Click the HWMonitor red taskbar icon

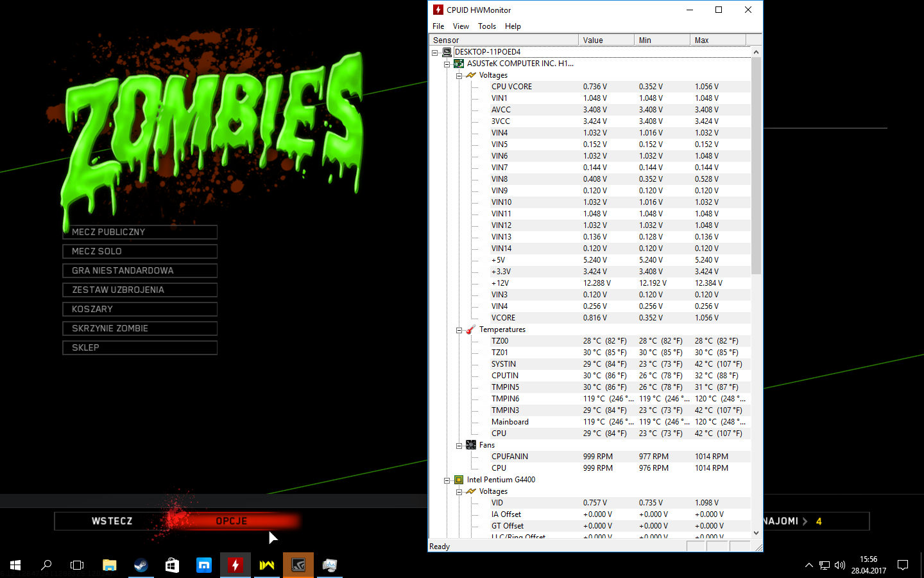point(235,565)
